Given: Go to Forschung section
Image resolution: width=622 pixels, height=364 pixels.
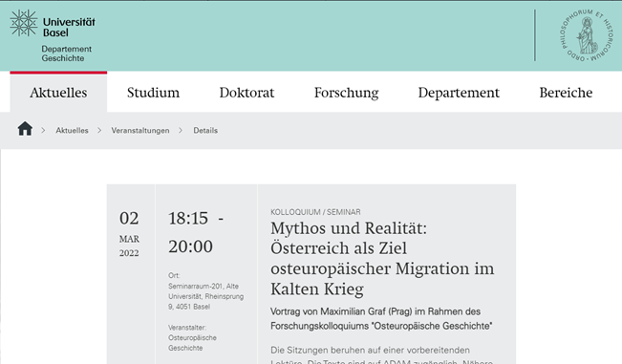Looking at the screenshot, I should click(346, 93).
